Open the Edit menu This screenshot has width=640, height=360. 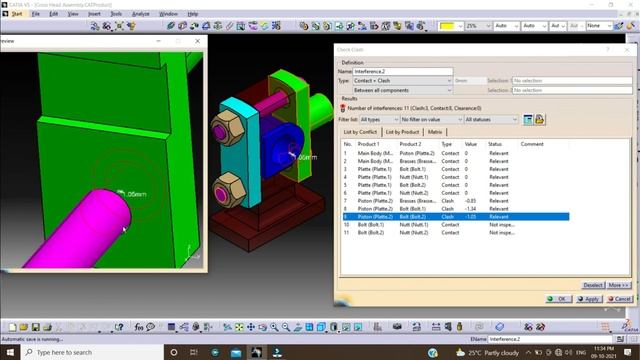click(x=54, y=14)
